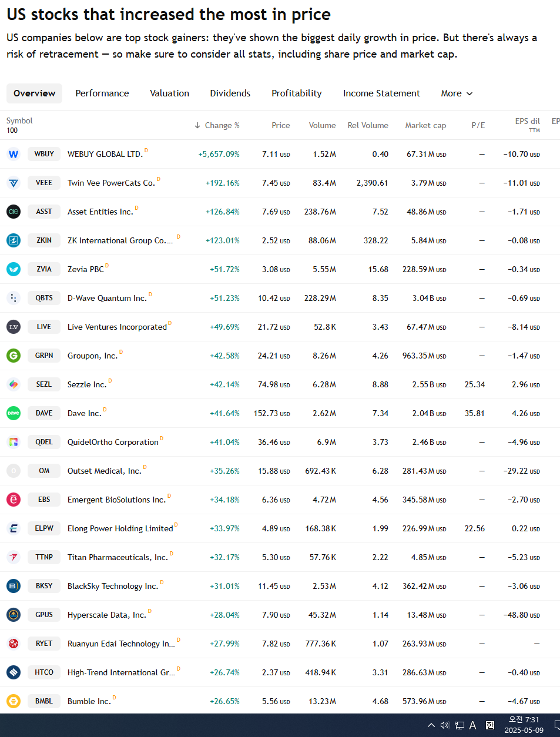
Task: Sort by Change % column header
Action: 217,125
